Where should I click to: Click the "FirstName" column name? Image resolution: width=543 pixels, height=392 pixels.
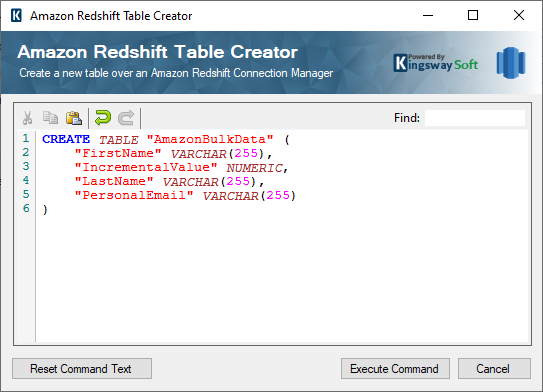click(118, 153)
